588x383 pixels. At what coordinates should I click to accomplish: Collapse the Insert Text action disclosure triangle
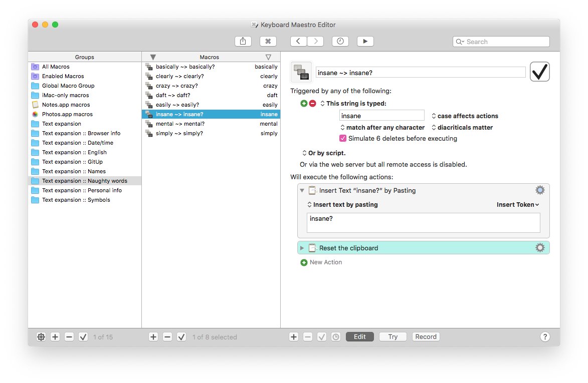(x=301, y=190)
